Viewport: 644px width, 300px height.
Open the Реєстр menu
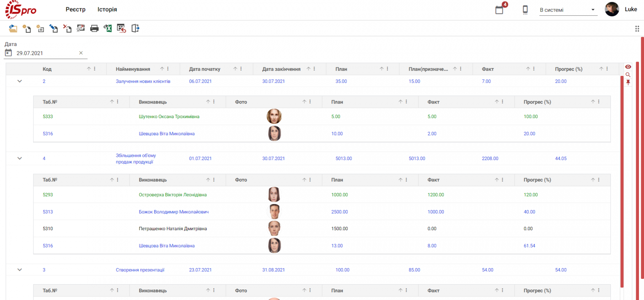coord(75,9)
